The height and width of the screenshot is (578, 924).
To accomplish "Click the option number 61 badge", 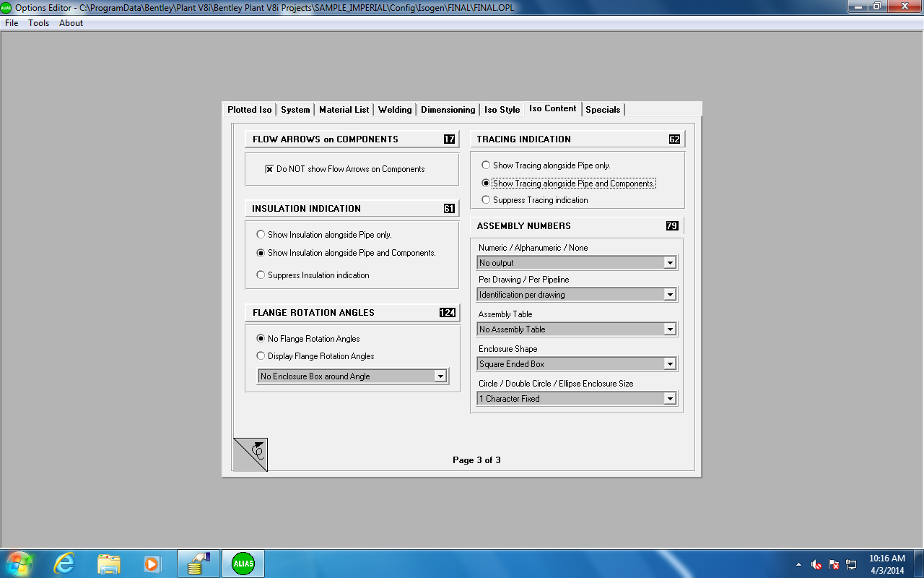I will pyautogui.click(x=449, y=209).
